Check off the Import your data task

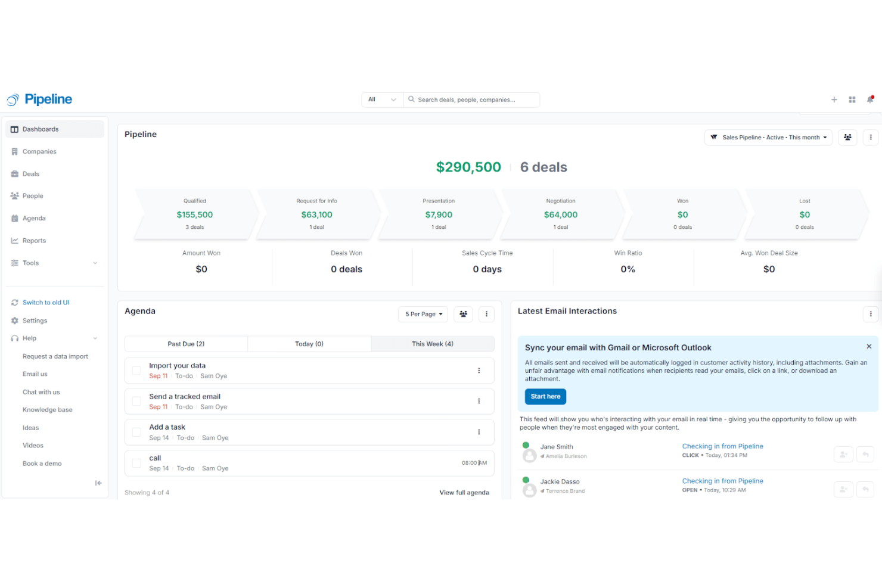(136, 370)
